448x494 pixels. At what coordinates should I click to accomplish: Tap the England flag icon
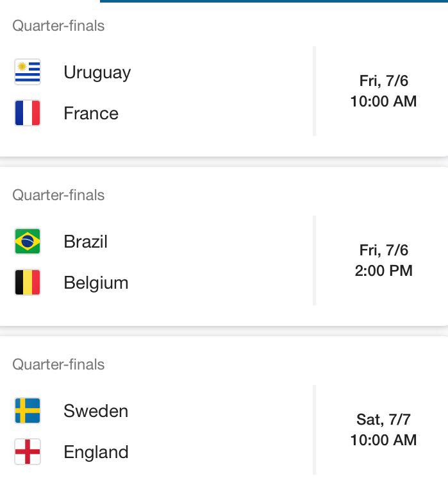point(28,452)
